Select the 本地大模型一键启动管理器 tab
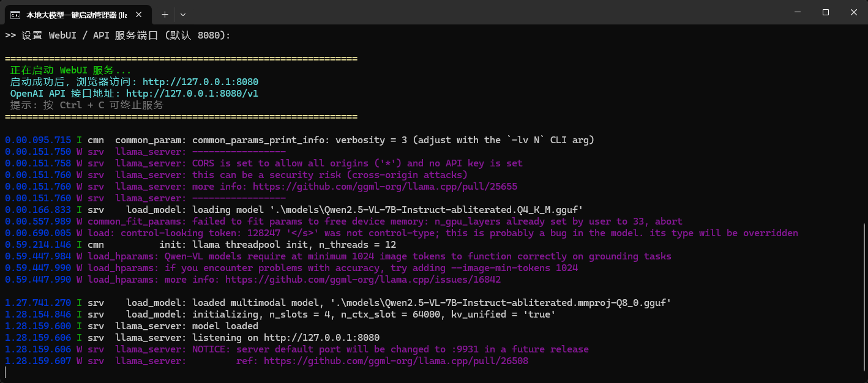The height and width of the screenshot is (383, 868). tap(78, 14)
